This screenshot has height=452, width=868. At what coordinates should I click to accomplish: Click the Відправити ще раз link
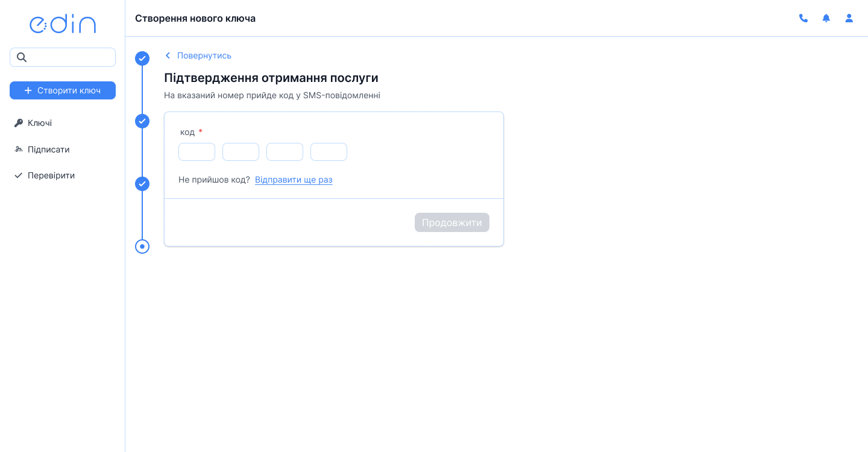(x=294, y=180)
